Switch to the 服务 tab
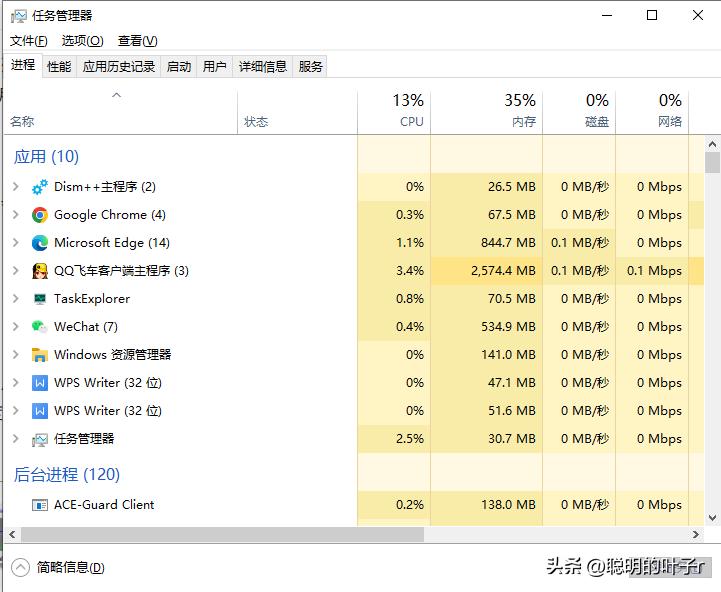This screenshot has height=592, width=721. coord(310,67)
